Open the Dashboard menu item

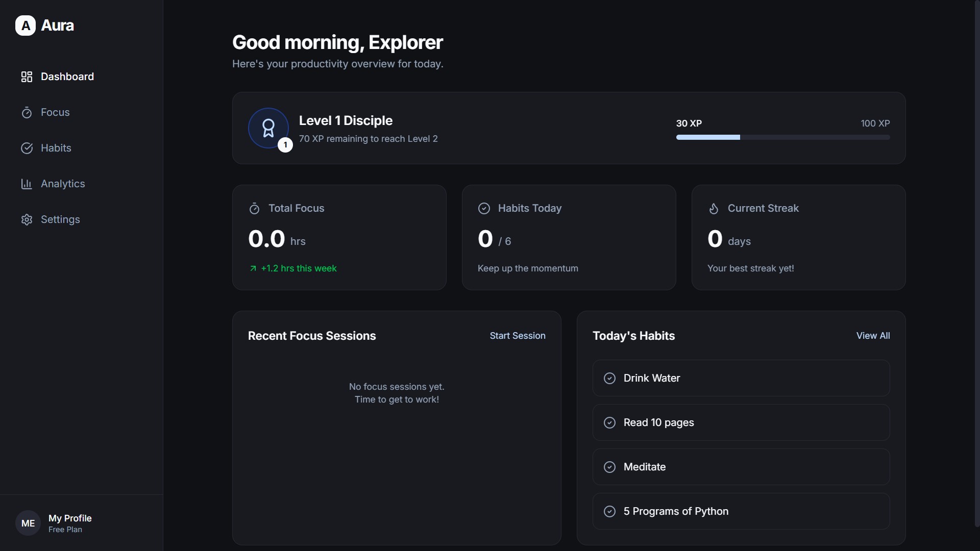pos(82,77)
